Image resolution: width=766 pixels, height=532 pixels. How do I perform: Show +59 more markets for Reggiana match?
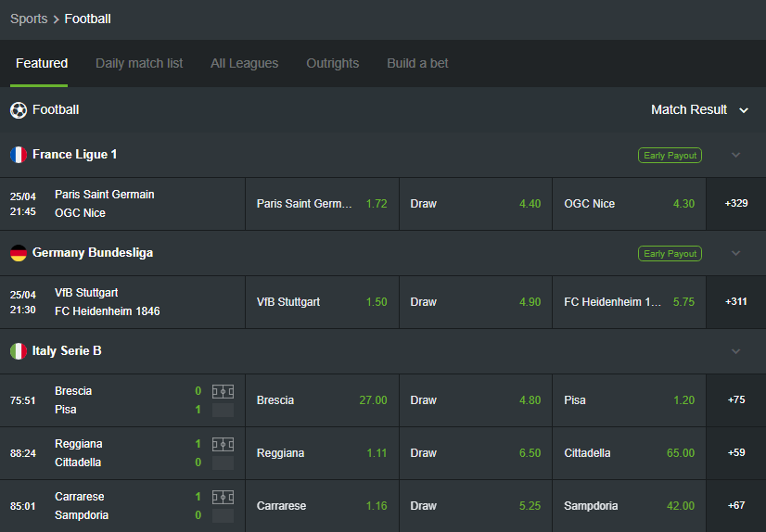point(736,453)
